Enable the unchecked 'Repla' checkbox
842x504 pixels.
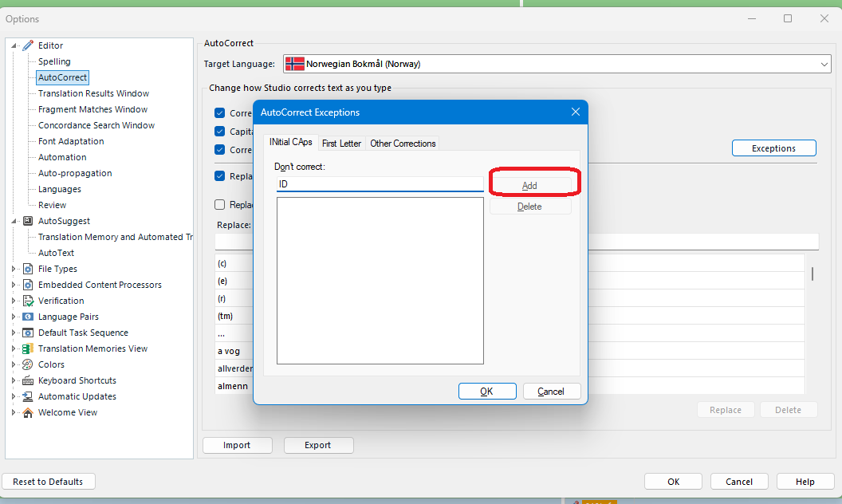[219, 204]
